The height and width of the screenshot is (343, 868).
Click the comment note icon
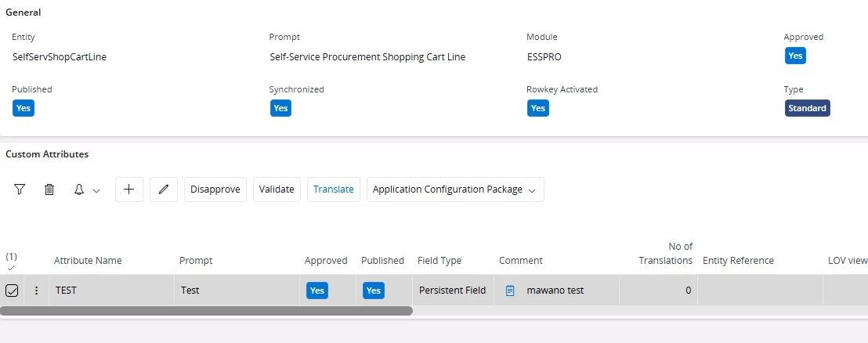[510, 291]
